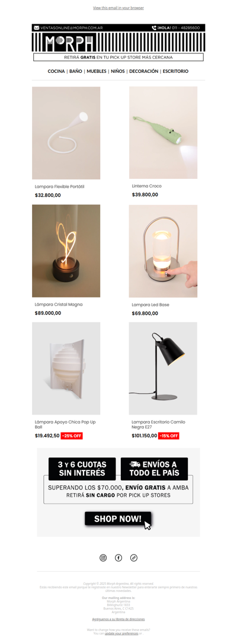Click the website link chain icon

point(133,558)
